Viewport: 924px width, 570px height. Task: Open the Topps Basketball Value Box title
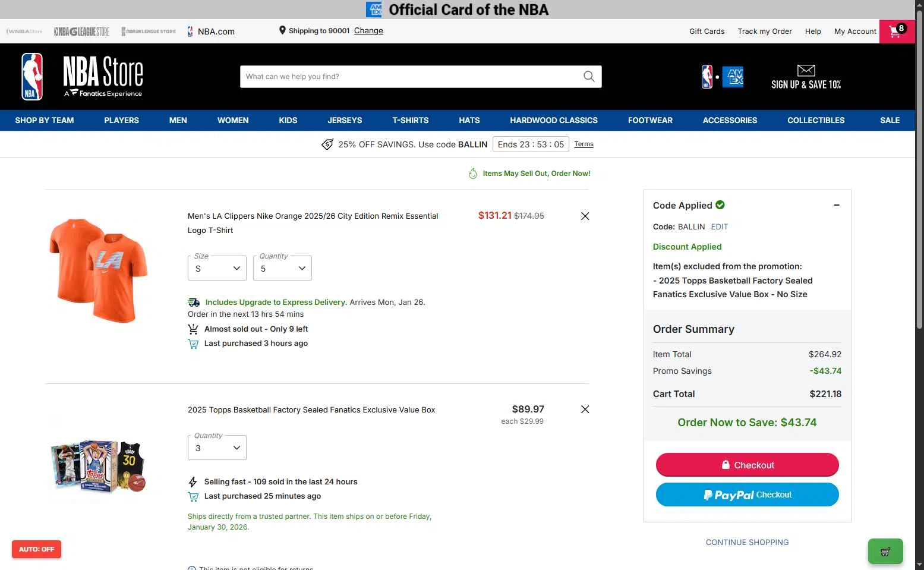click(311, 410)
